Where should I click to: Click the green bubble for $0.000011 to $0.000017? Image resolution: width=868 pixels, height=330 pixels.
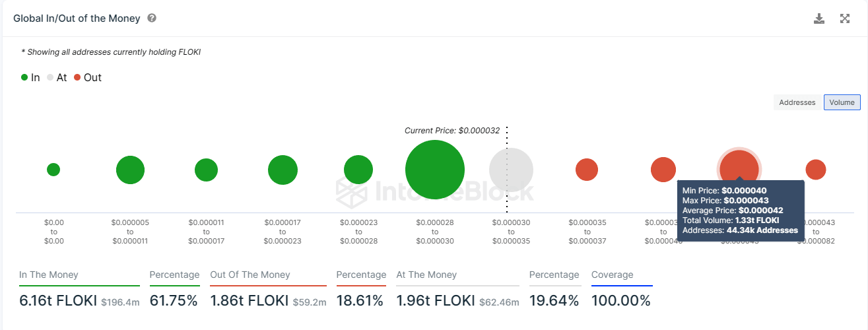206,170
